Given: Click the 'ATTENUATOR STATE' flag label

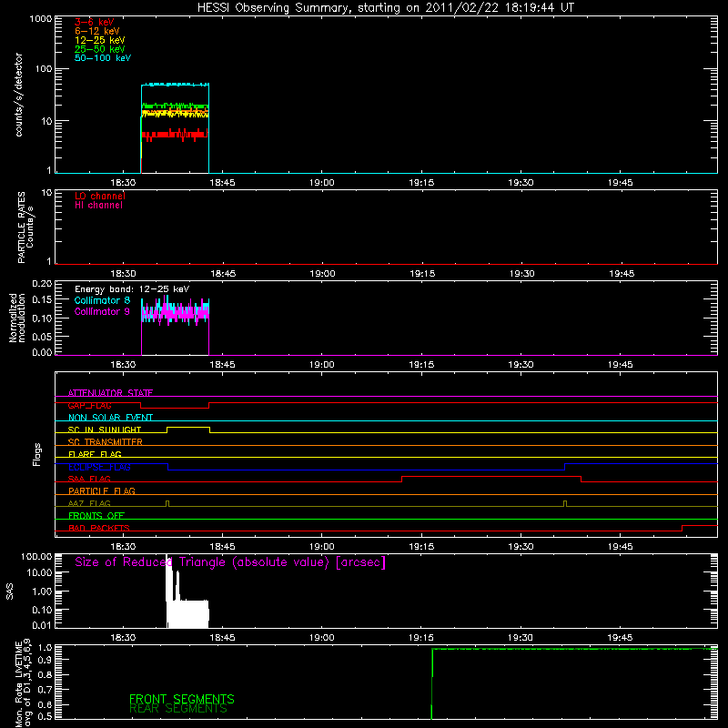Looking at the screenshot, I should (110, 393).
